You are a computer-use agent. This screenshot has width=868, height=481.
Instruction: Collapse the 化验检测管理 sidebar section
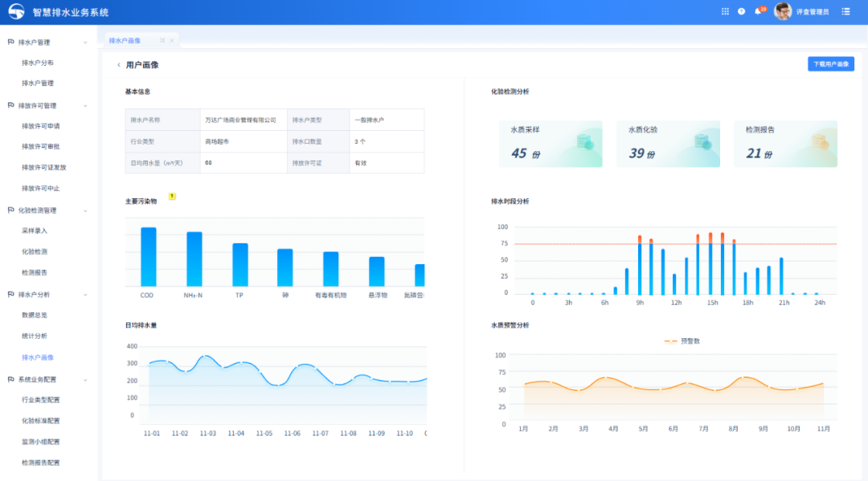point(85,210)
